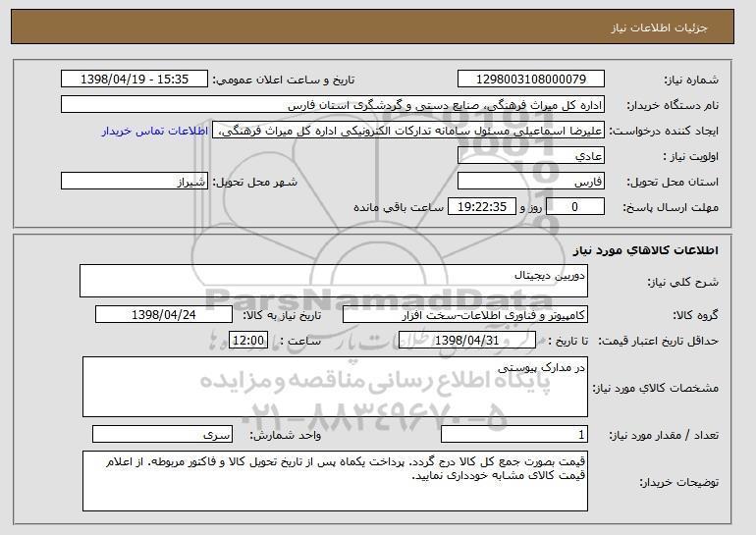Click the text ساعت باقی مانده
The width and height of the screenshot is (756, 535).
point(399,207)
